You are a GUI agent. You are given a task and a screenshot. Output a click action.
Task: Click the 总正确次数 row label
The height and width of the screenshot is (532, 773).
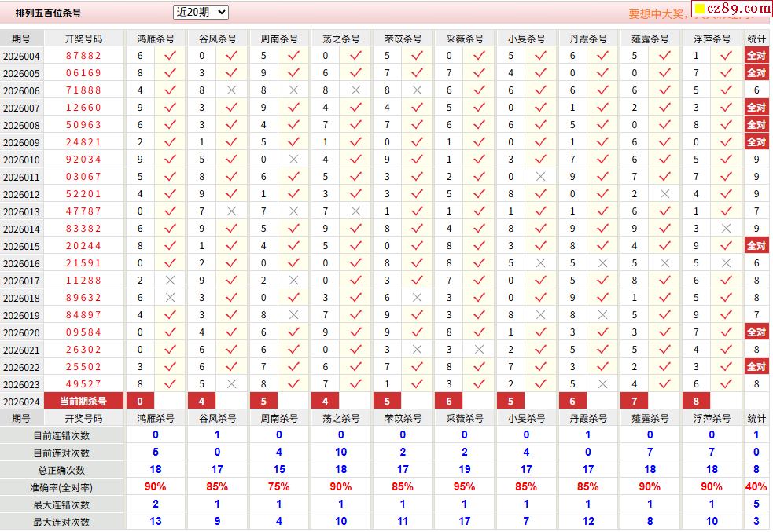(61, 471)
